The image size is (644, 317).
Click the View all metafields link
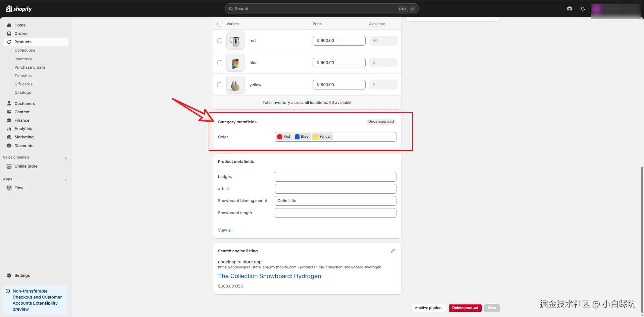(x=225, y=230)
